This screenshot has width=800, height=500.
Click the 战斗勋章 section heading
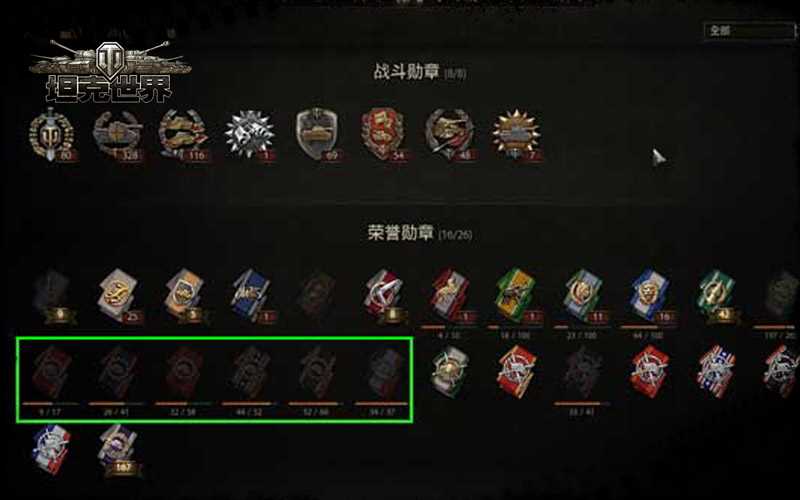[x=407, y=71]
